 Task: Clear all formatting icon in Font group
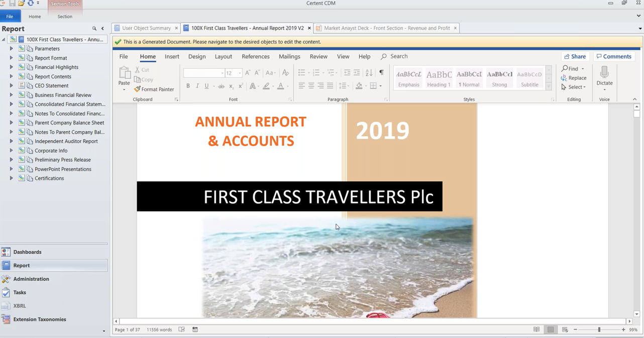pyautogui.click(x=285, y=73)
